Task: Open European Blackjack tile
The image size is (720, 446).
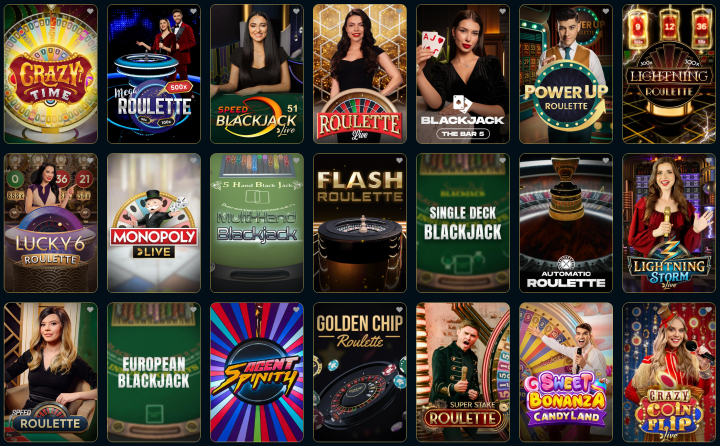Action: pyautogui.click(x=154, y=372)
